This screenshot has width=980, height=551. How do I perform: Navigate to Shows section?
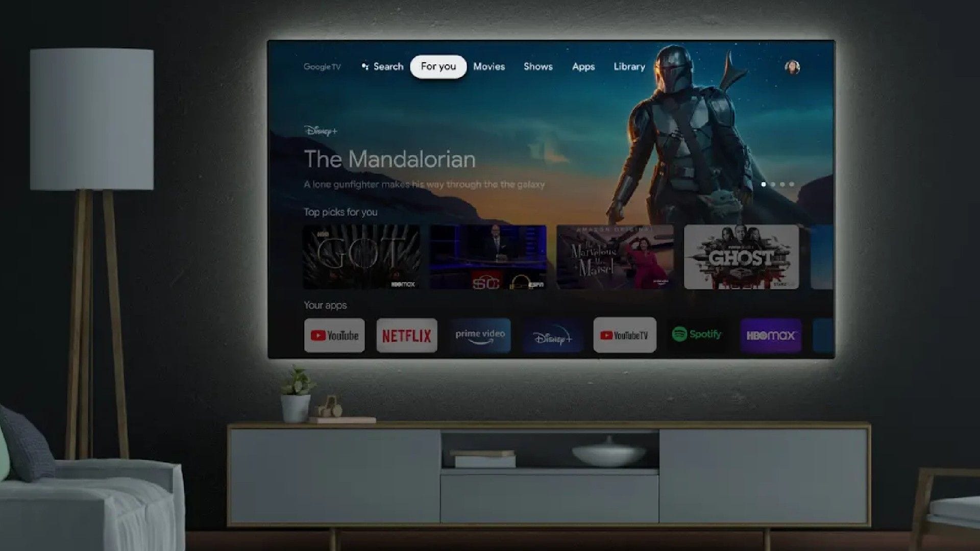coord(538,67)
